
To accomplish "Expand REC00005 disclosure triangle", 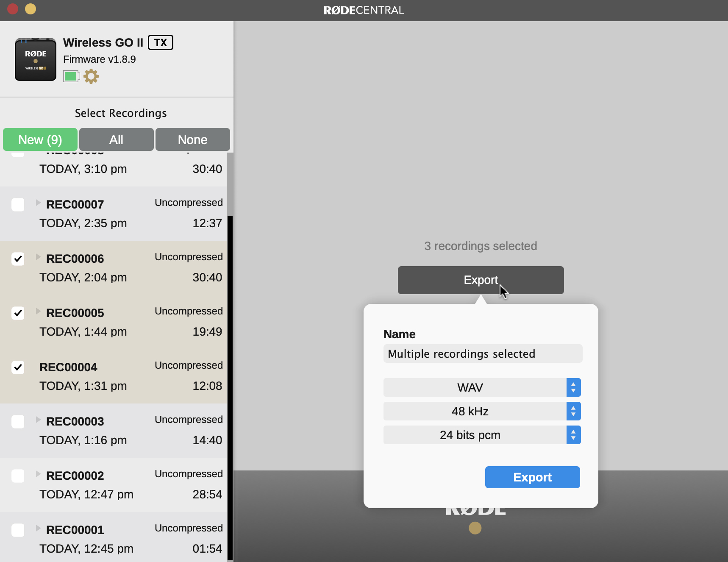I will 38,311.
